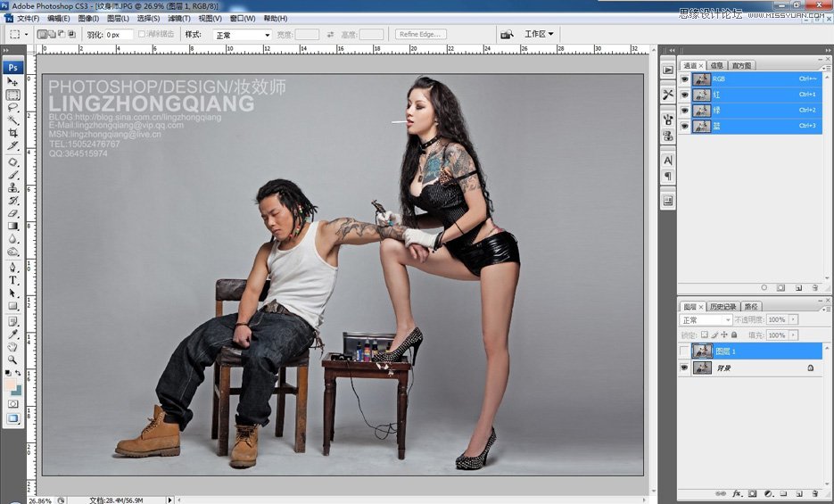Open the Paragraph panel icon
The image size is (834, 504).
point(668,176)
